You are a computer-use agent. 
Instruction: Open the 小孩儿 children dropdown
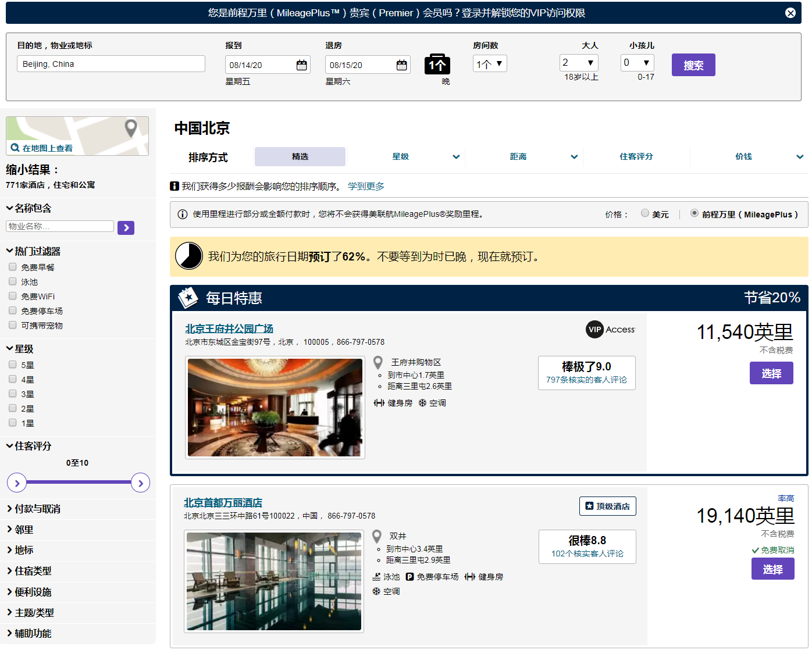point(638,62)
